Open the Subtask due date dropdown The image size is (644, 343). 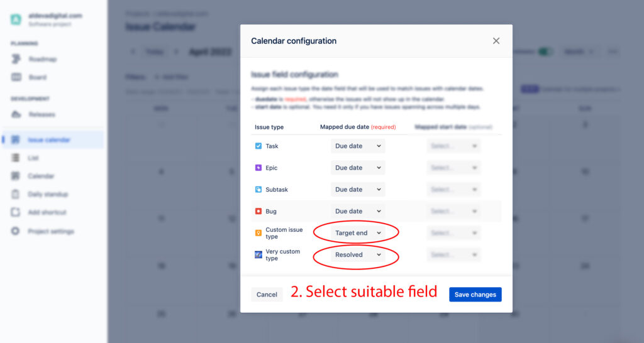tap(358, 190)
